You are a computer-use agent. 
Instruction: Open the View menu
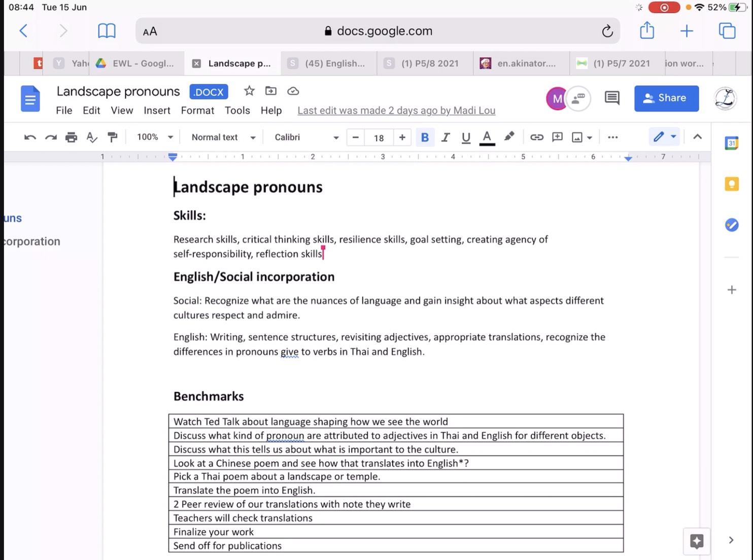click(122, 111)
